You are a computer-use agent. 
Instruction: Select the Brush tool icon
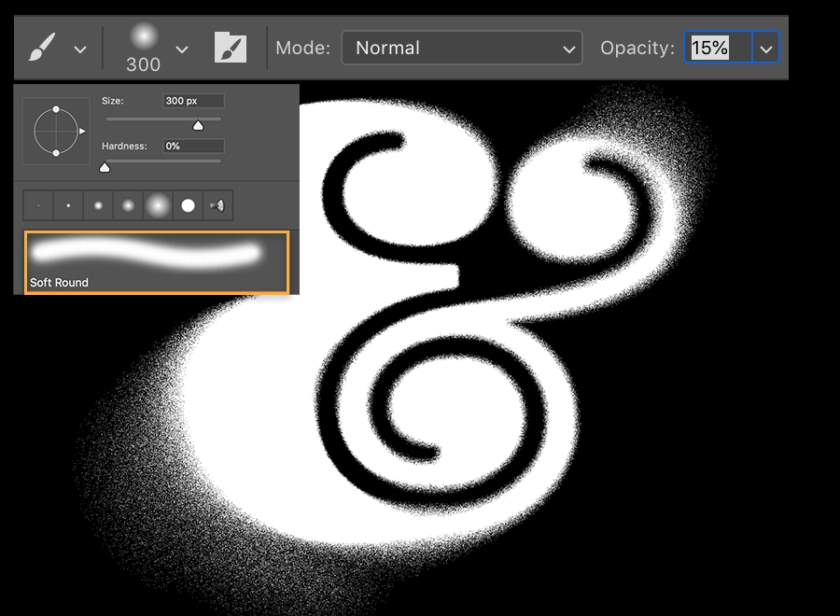tap(42, 48)
